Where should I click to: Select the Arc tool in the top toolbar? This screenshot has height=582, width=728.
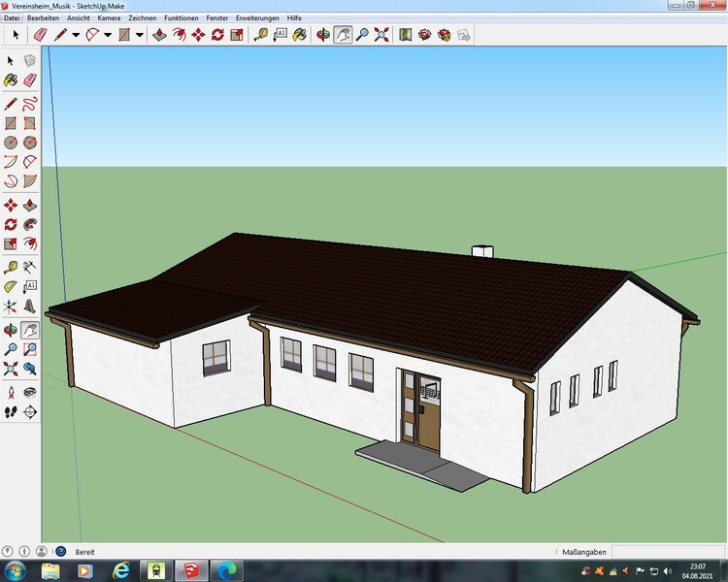coord(92,35)
